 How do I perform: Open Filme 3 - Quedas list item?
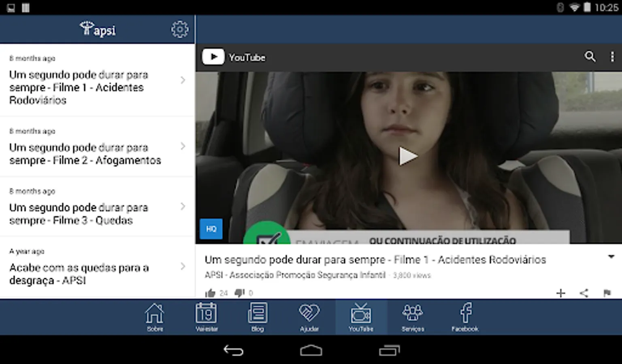(x=97, y=207)
